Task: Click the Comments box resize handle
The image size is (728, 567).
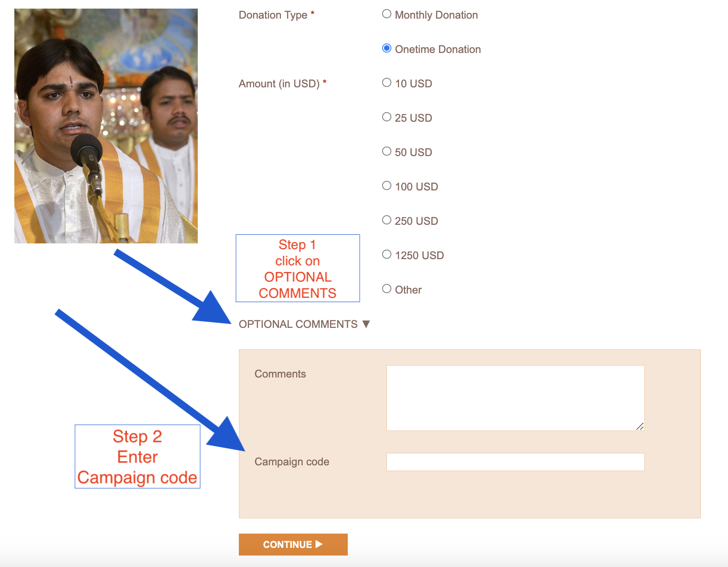Action: coord(640,426)
